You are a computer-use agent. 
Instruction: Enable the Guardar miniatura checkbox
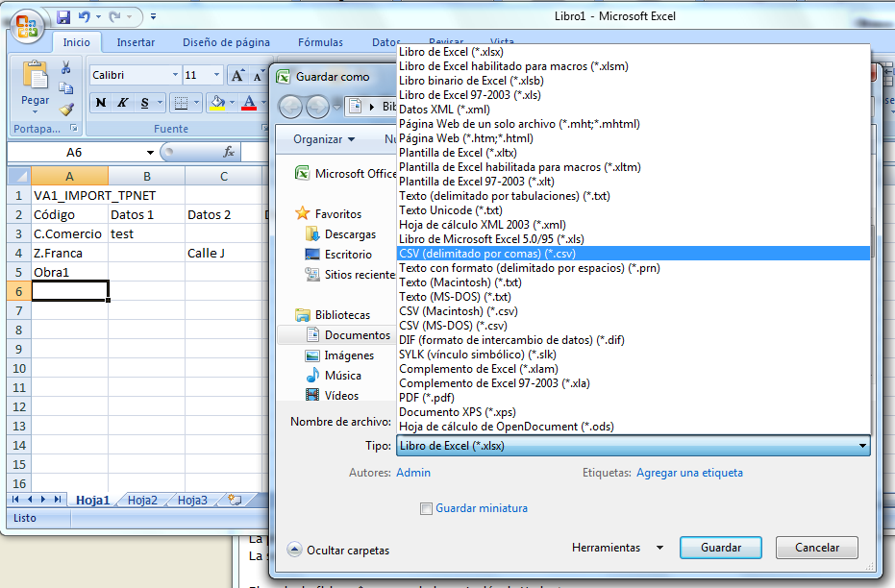tap(426, 508)
